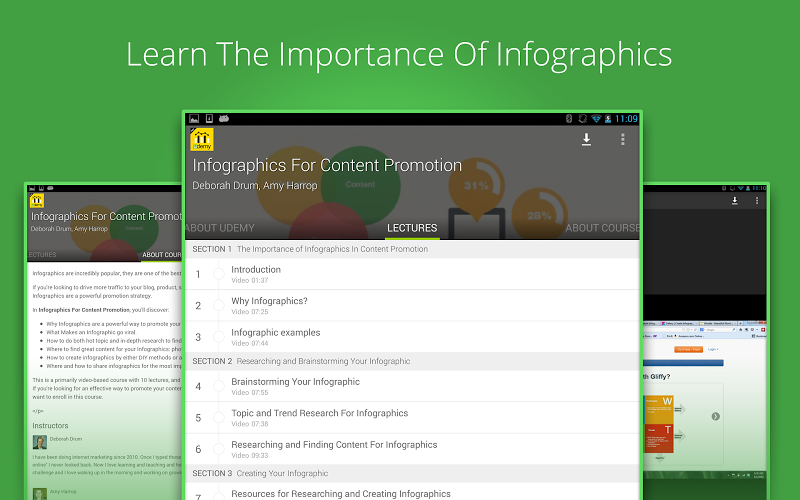Viewport: 800px width, 500px height.
Task: Toggle completion circle for Introduction lecture
Action: (x=219, y=274)
